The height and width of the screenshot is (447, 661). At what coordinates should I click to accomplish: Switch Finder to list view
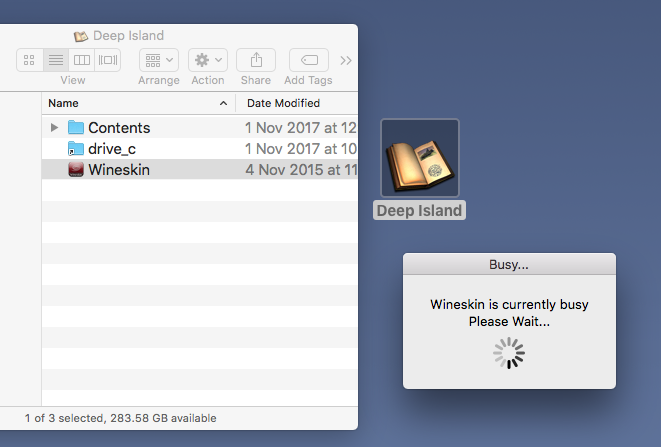tap(56, 60)
